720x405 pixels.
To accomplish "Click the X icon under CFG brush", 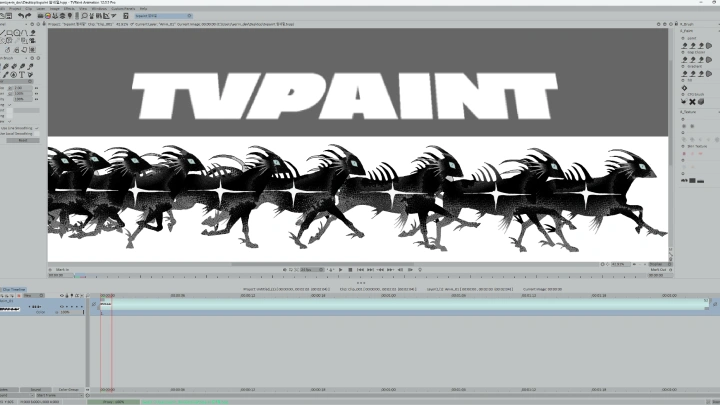I will point(692,101).
